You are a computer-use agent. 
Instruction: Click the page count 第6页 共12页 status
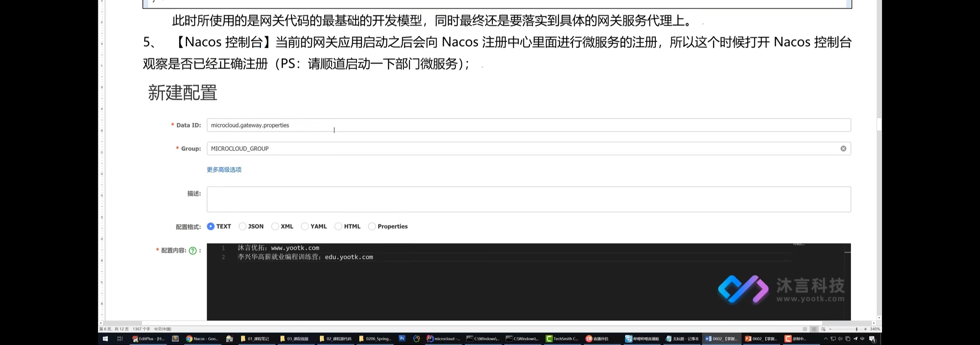[x=114, y=329]
